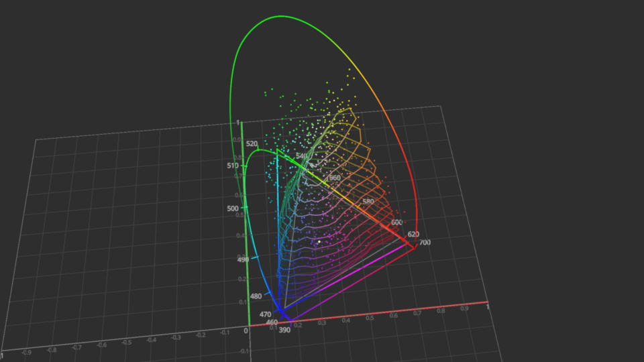644x362 pixels.
Task: Click the 1 label ending red axis
Action: (x=488, y=306)
